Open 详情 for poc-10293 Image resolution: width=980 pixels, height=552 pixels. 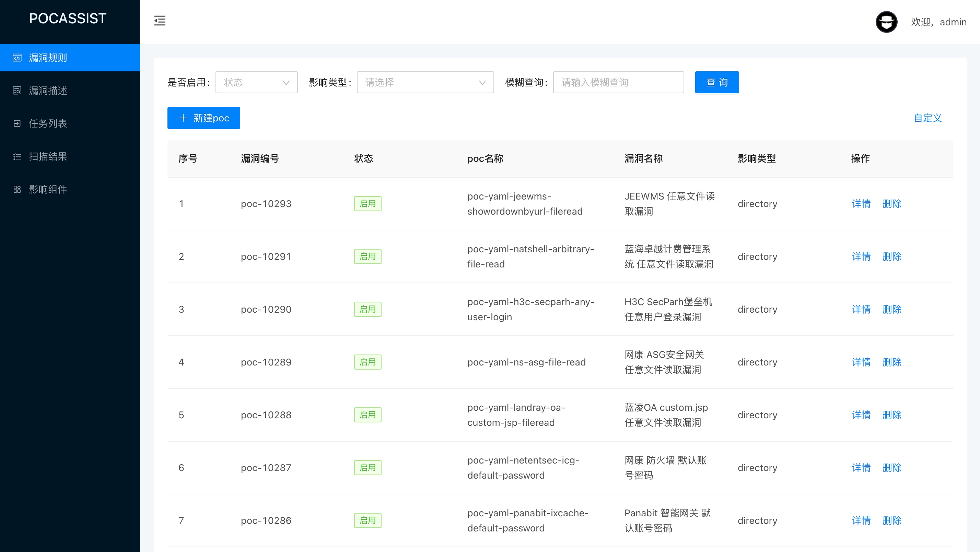click(861, 204)
